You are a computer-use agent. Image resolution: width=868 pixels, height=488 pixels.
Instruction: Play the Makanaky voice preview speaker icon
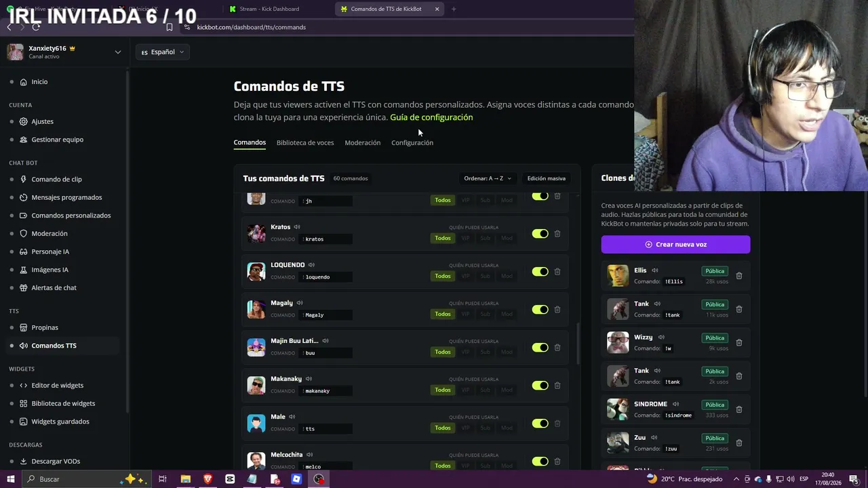309,379
